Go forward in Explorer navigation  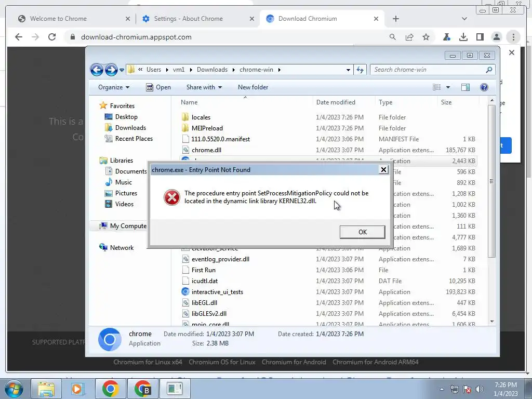[111, 70]
